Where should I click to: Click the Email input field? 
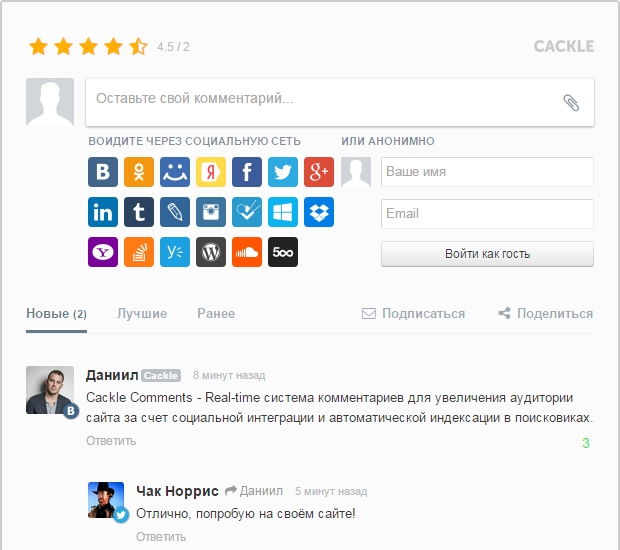487,214
